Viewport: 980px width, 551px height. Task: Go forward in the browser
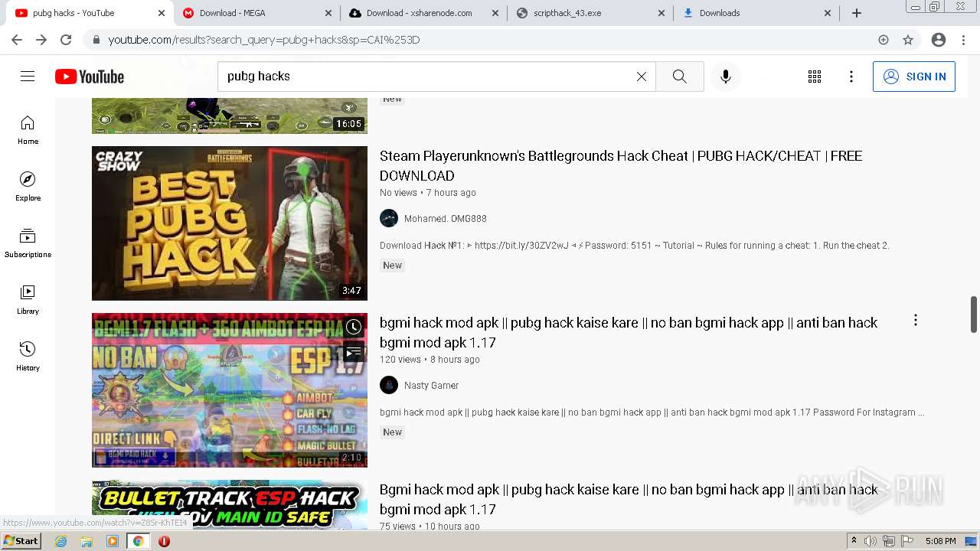[41, 40]
